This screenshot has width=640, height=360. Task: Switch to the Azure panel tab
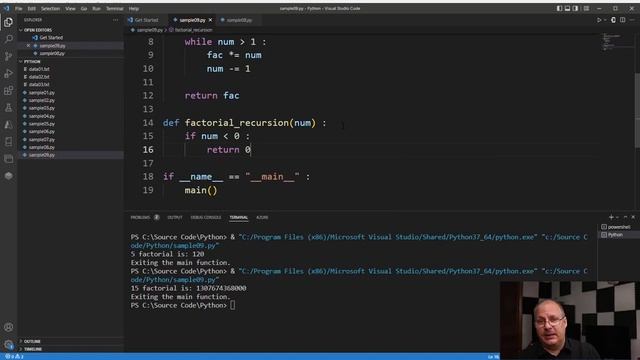pos(262,217)
